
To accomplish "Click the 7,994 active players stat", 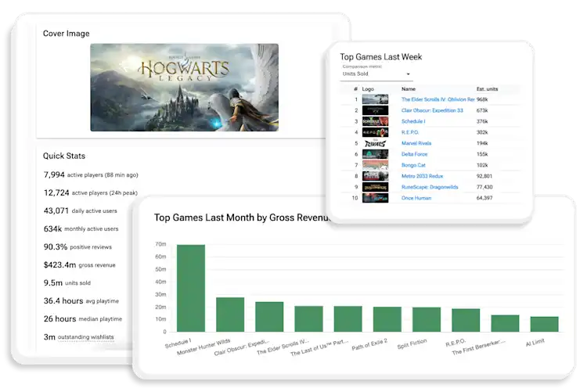I will (91, 174).
